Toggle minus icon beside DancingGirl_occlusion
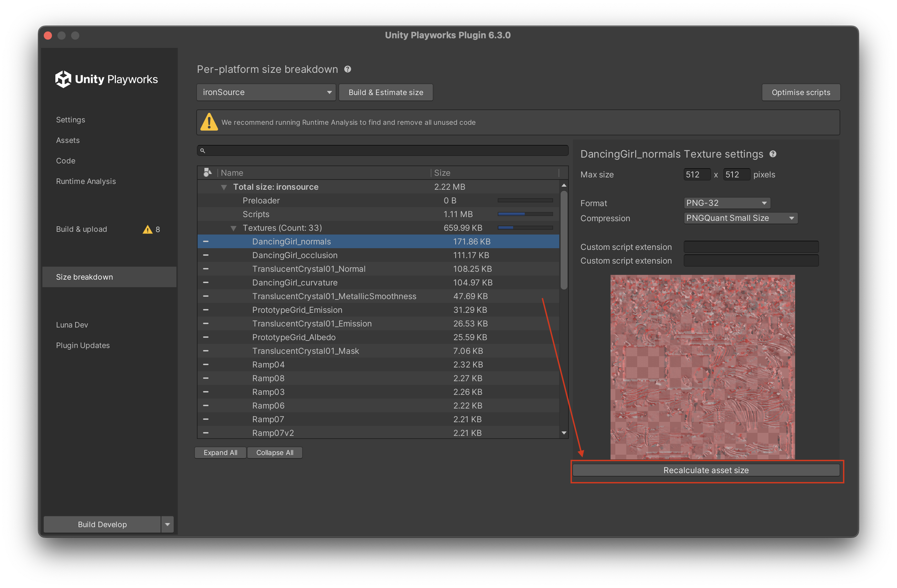897x588 pixels. 206,255
